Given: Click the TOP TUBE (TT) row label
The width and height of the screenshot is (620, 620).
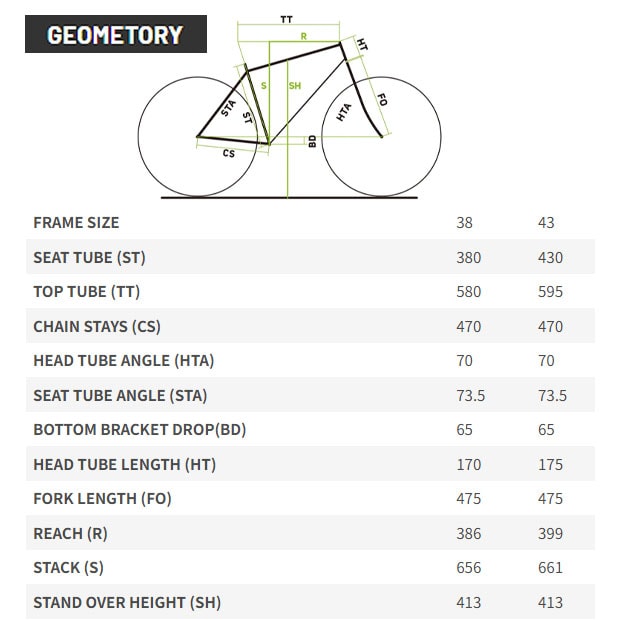Looking at the screenshot, I should 87,292.
